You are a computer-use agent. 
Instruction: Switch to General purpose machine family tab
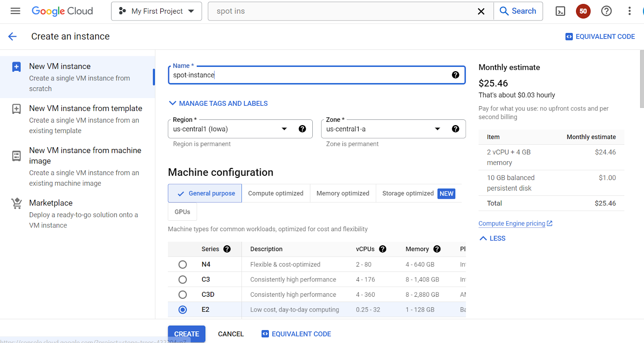[205, 193]
